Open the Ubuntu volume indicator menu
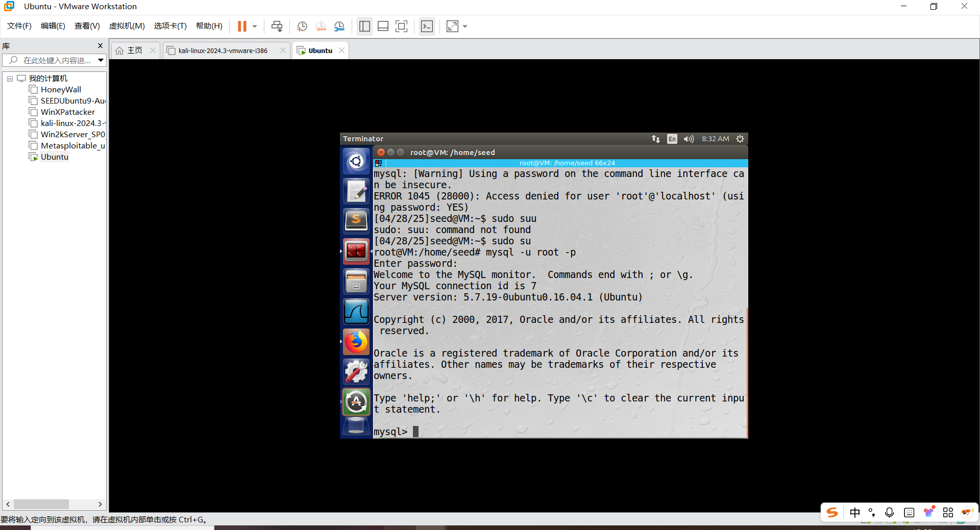This screenshot has width=980, height=530. 689,139
